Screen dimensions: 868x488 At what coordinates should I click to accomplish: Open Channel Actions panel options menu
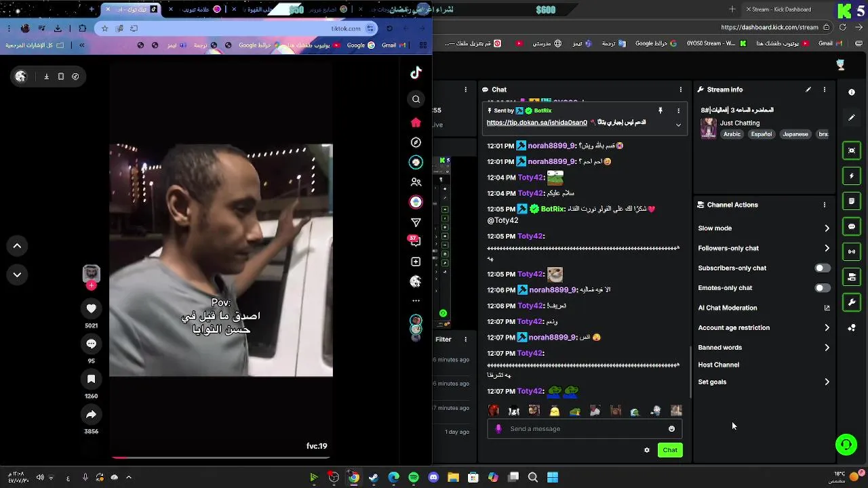coord(825,205)
